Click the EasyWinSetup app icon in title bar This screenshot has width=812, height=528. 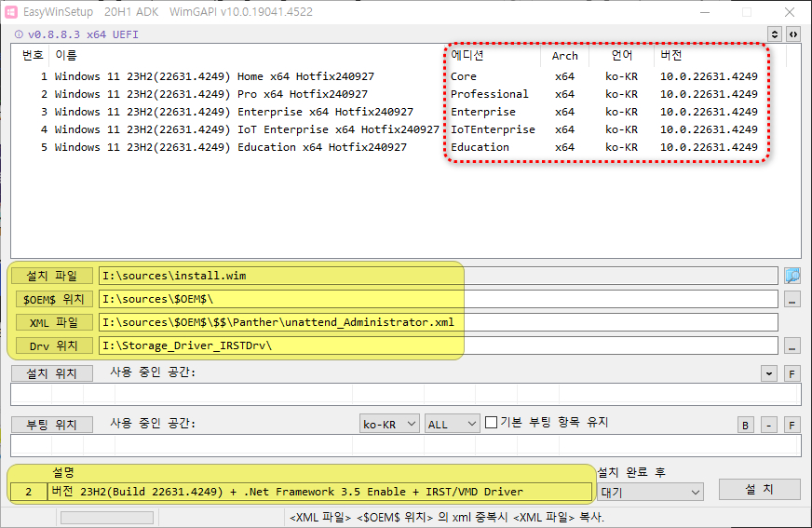tap(11, 12)
